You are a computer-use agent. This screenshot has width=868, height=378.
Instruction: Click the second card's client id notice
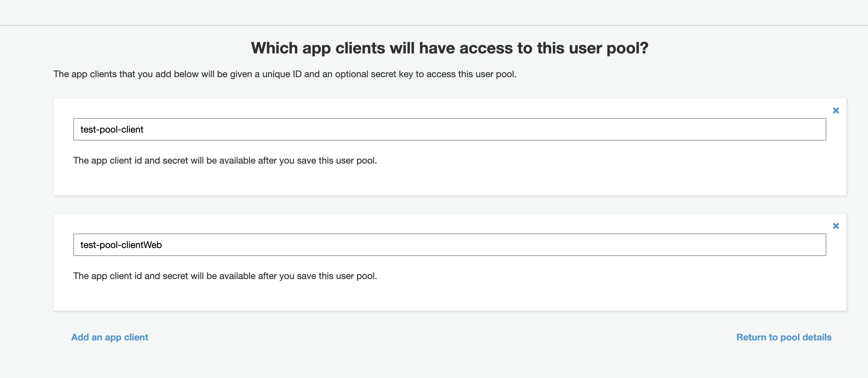click(225, 276)
